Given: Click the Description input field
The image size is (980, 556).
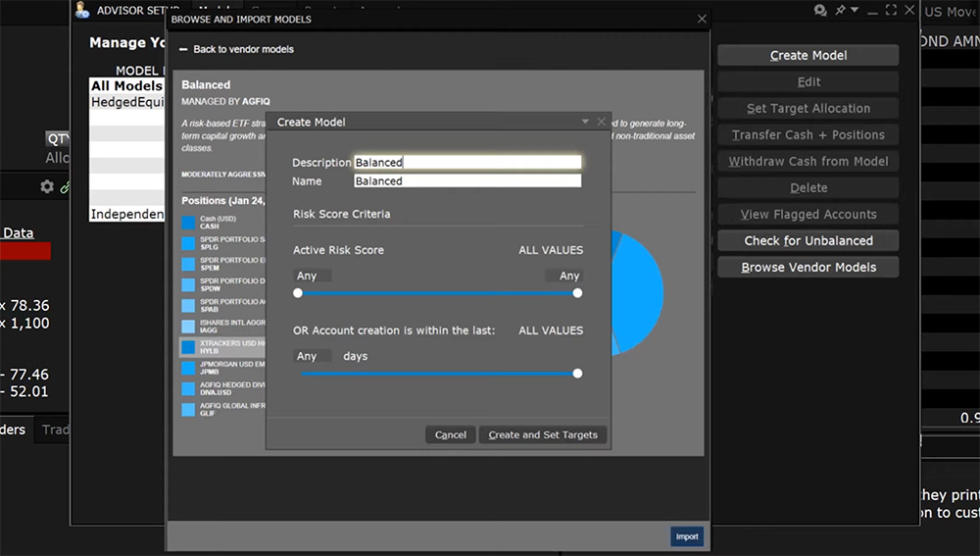Looking at the screenshot, I should point(467,163).
